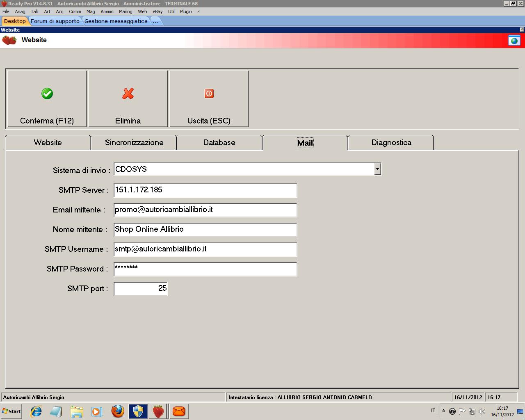Click the SMTP Password field

click(205, 269)
